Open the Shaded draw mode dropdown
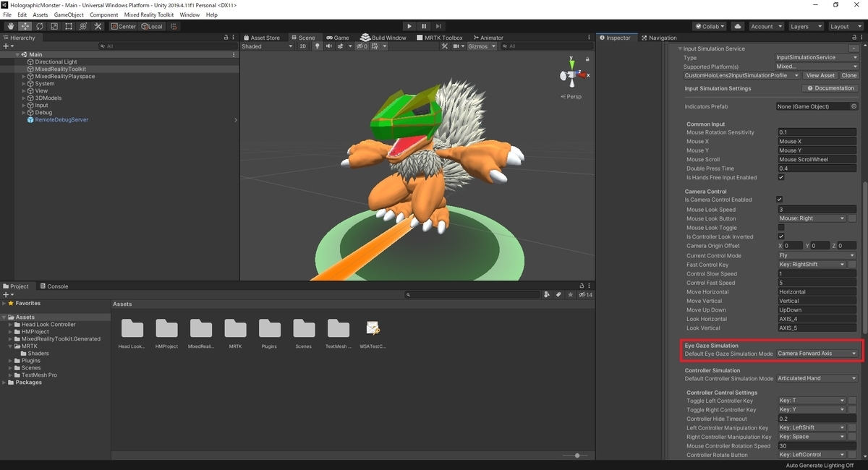Viewport: 868px width, 470px height. pyautogui.click(x=267, y=46)
